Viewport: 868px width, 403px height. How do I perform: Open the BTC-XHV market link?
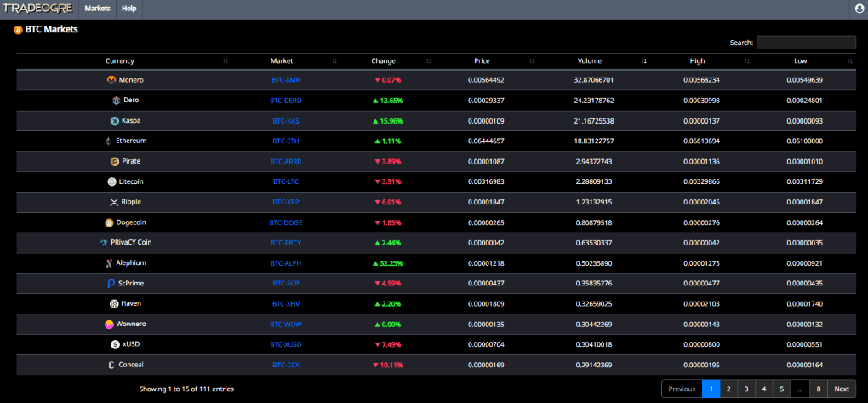(x=286, y=304)
